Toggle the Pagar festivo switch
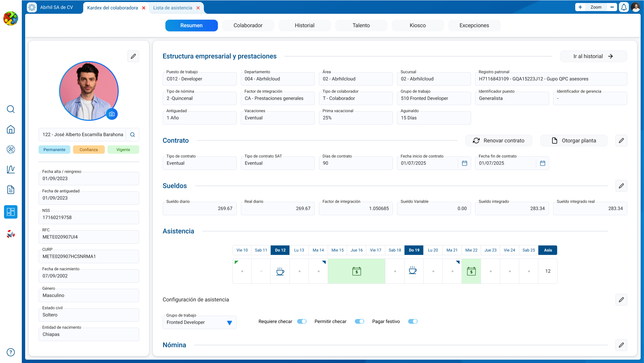Image resolution: width=644 pixels, height=363 pixels. (x=413, y=321)
